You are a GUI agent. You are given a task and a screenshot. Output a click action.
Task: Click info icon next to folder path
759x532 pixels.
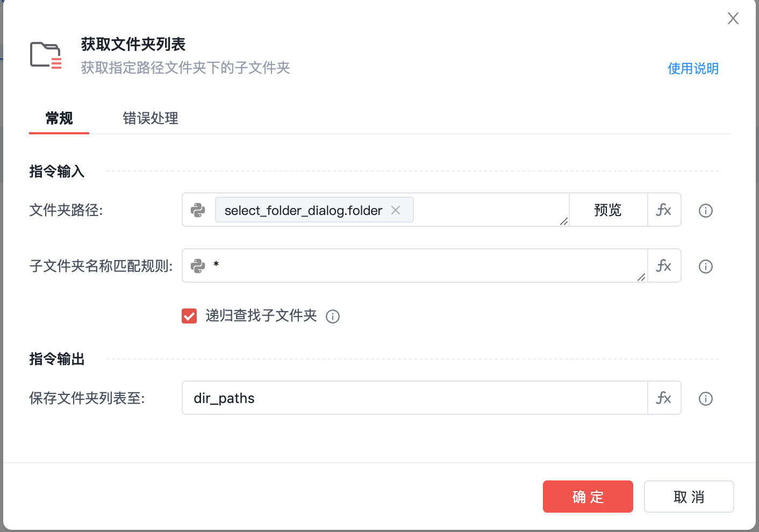click(x=705, y=211)
